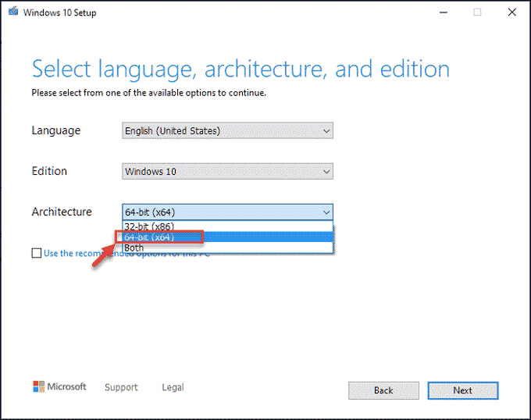This screenshot has width=531, height=420.
Task: Click the 'Select language, architecture, and edition' heading
Action: tap(241, 69)
